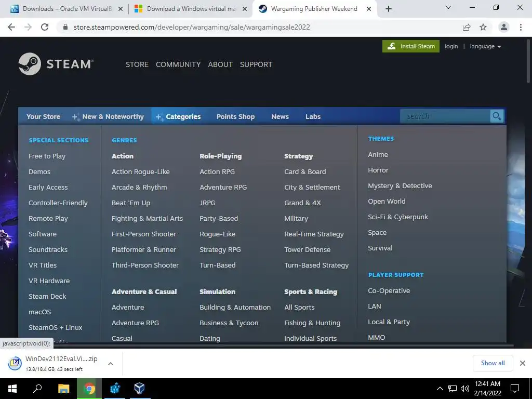Open the Chrome profile avatar

click(504, 27)
